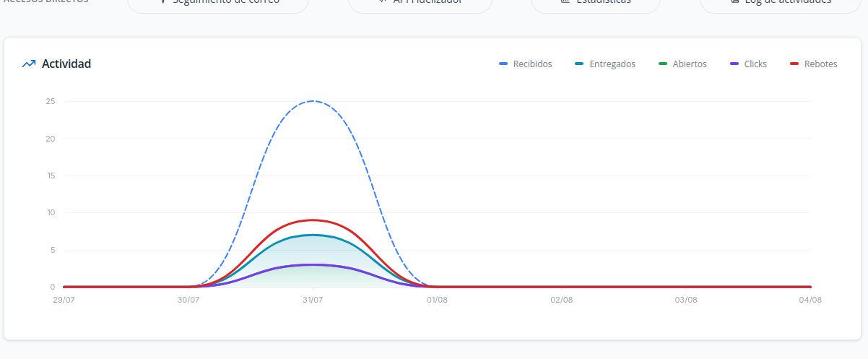Hide the Rebotes series via legend
This screenshot has width=868, height=359.
click(813, 64)
